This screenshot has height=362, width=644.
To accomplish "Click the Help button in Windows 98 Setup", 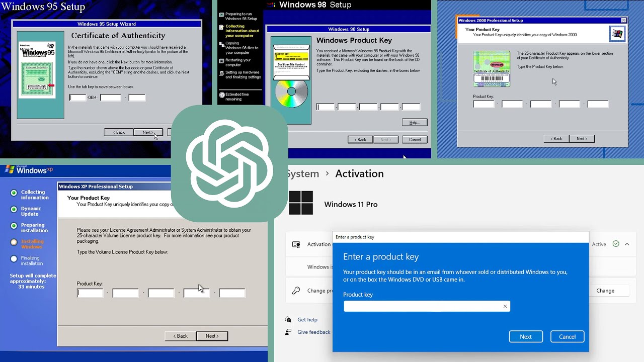I will (415, 122).
